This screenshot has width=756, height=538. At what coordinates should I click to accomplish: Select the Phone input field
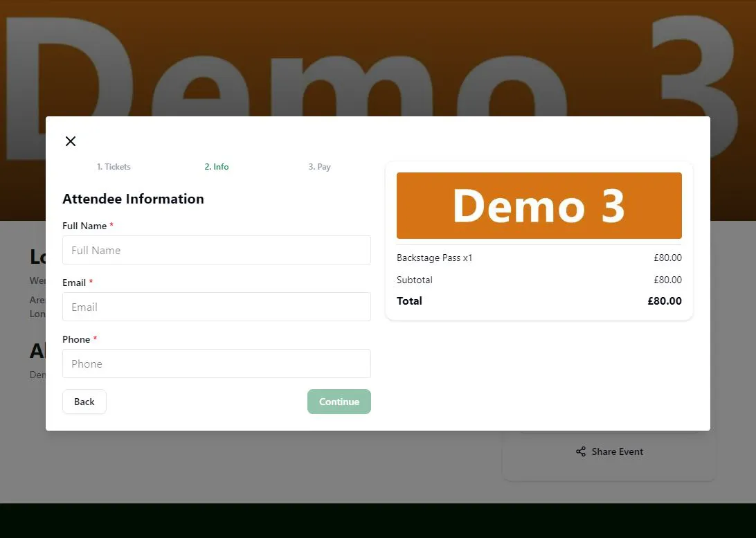217,364
